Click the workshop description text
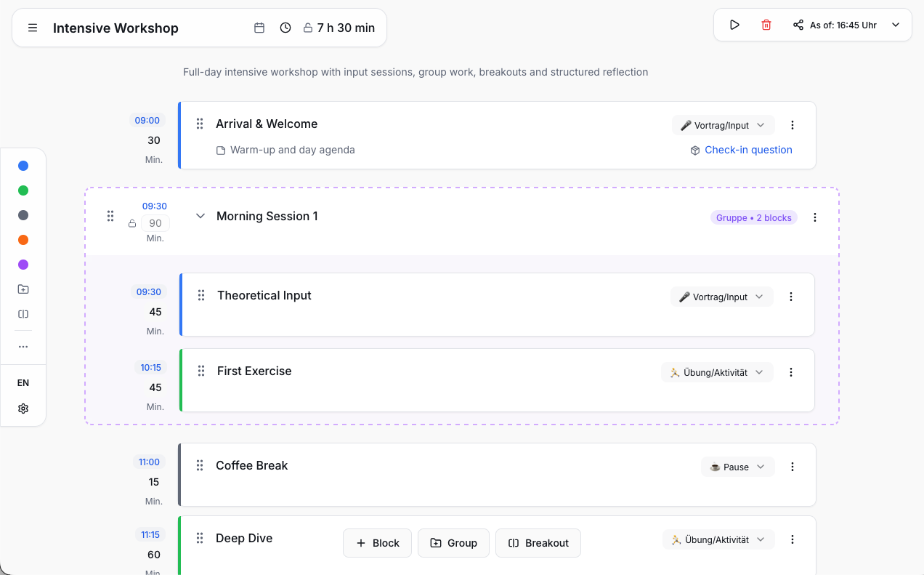This screenshot has width=924, height=575. [x=416, y=72]
